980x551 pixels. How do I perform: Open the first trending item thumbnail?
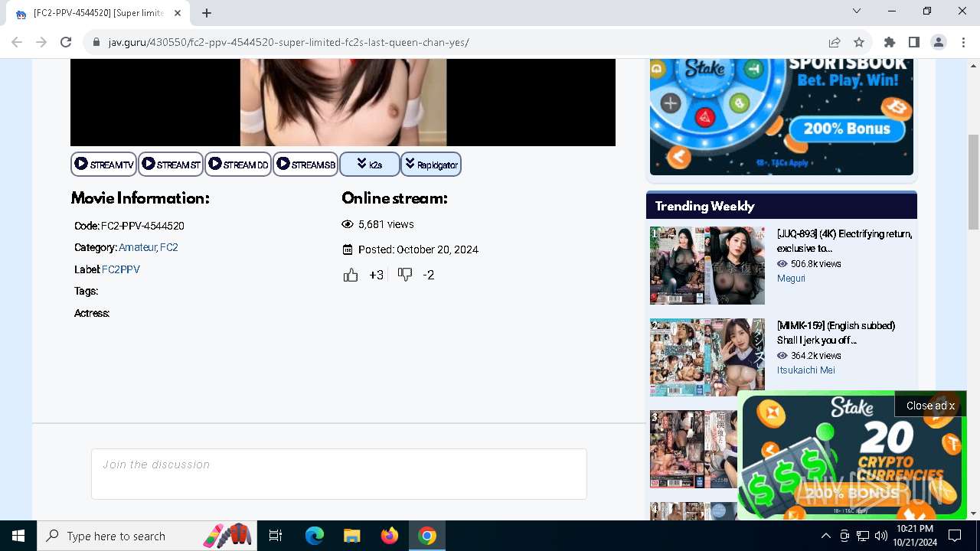pyautogui.click(x=707, y=266)
